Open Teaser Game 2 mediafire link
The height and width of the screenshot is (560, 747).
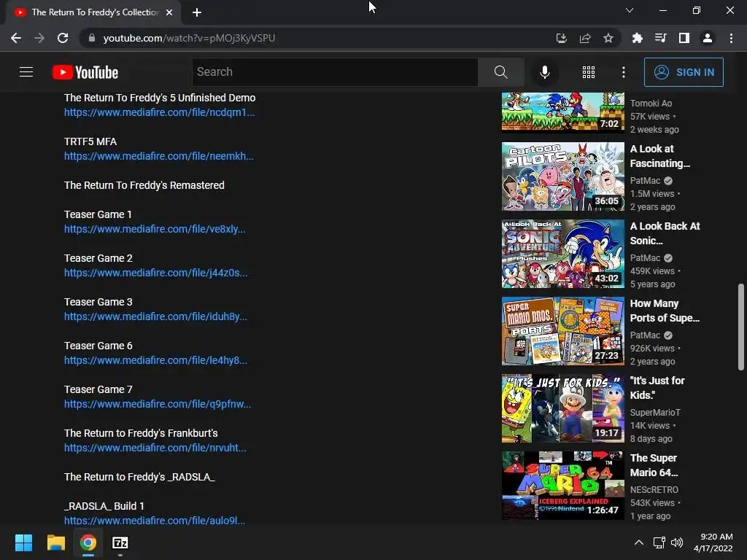(x=156, y=273)
